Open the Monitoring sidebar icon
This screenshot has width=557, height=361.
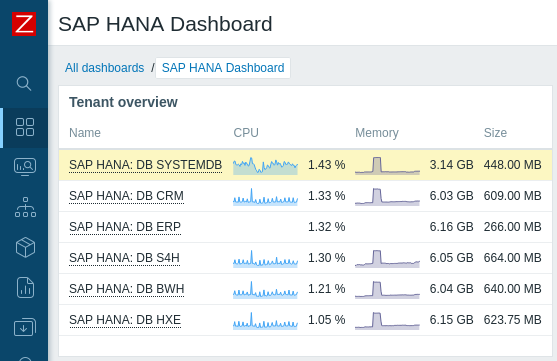[x=25, y=167]
